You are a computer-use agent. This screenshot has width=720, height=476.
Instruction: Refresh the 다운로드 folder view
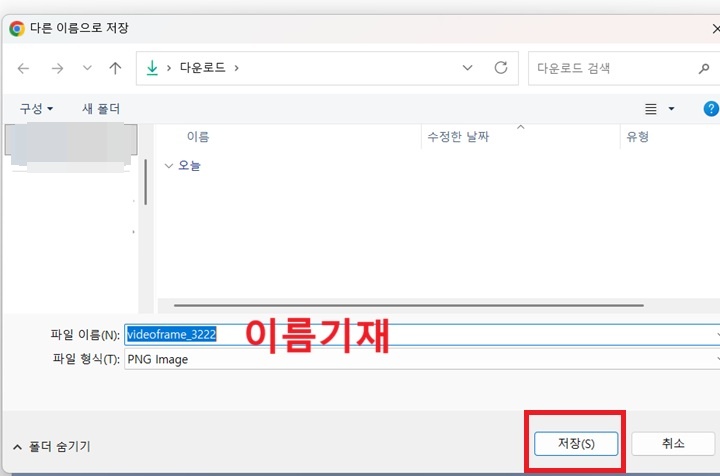coord(501,68)
